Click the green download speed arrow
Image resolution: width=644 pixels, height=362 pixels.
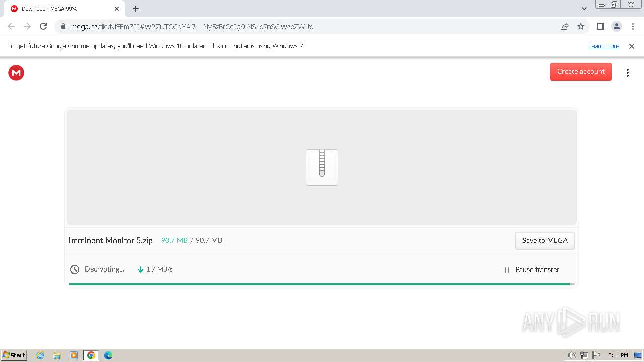tap(141, 269)
